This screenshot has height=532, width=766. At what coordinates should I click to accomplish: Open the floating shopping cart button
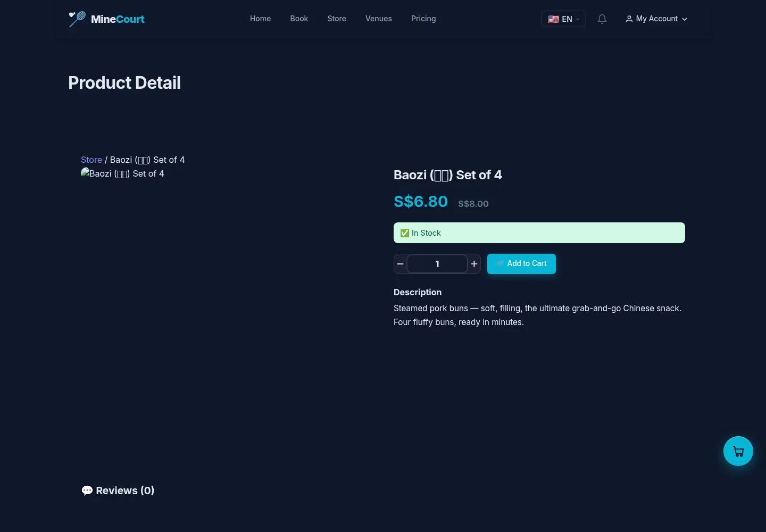[x=738, y=451]
